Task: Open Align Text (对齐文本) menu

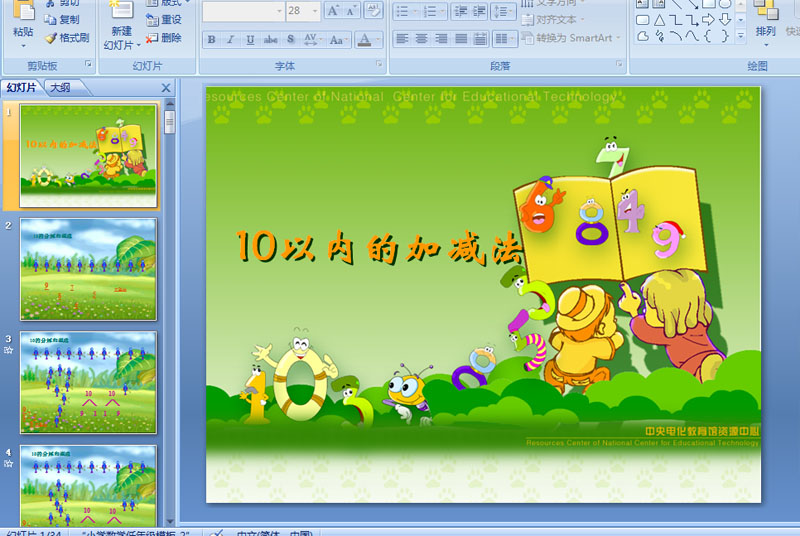Action: pos(553,20)
